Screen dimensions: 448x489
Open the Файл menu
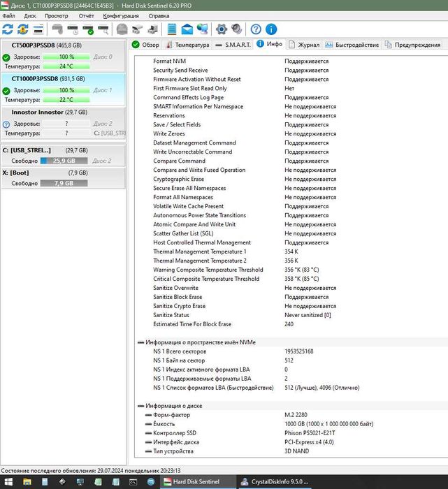pos(8,16)
